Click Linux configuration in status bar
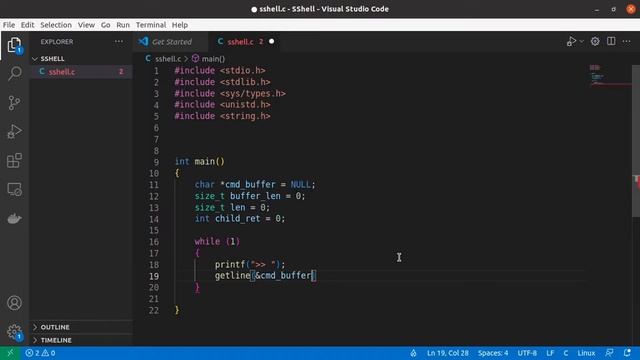The width and height of the screenshot is (640, 360). 586,353
